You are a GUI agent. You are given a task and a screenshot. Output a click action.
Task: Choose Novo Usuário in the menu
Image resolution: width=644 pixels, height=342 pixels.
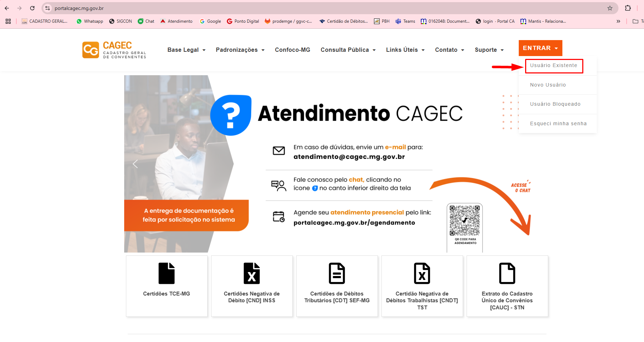(548, 85)
